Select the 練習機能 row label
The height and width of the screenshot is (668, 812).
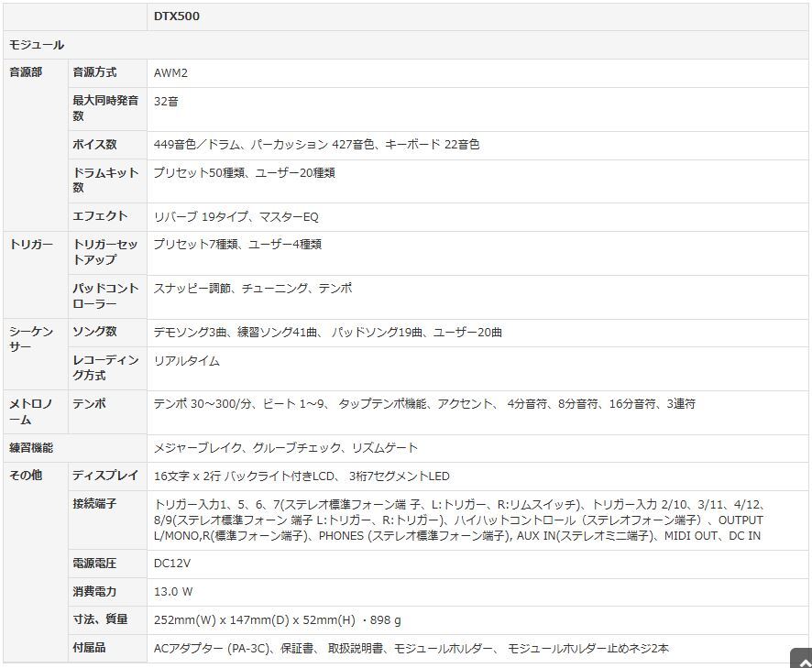30,448
